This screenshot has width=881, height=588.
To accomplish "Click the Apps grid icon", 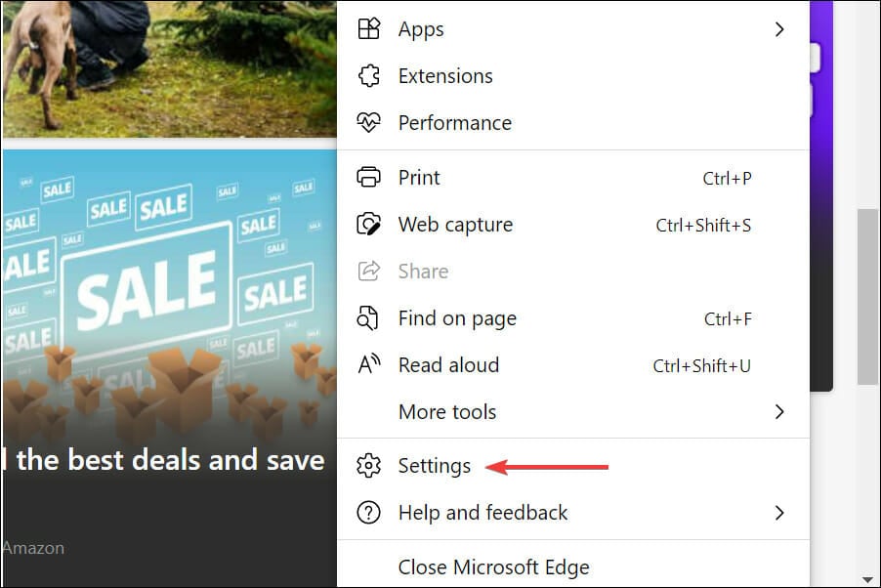I will pos(368,28).
